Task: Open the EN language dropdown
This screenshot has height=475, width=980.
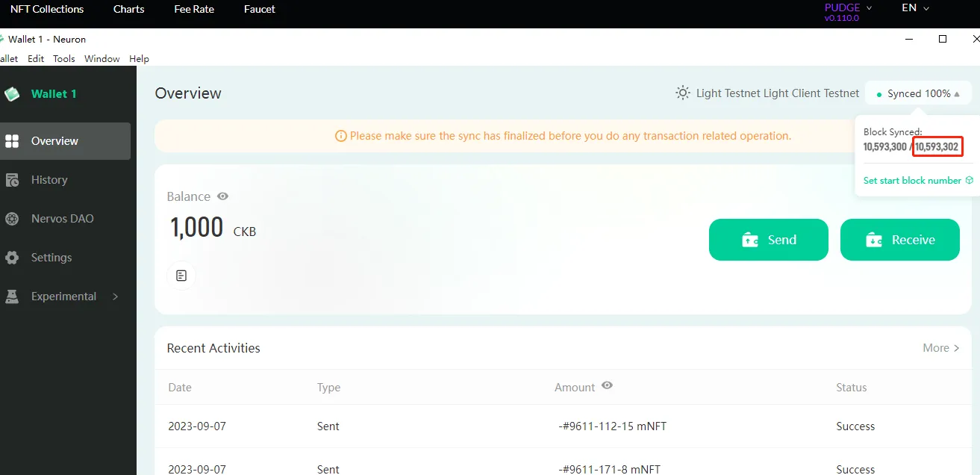Action: [x=915, y=7]
